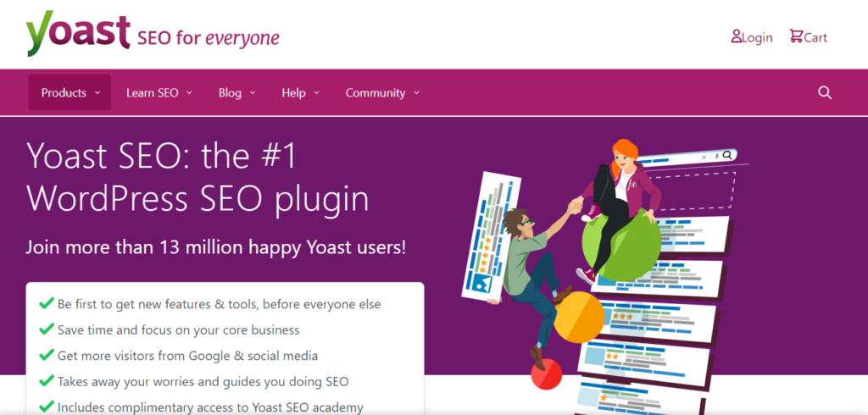This screenshot has height=415, width=868.
Task: Click the heading 'Yoast SEO: the #1'
Action: pyautogui.click(x=162, y=156)
